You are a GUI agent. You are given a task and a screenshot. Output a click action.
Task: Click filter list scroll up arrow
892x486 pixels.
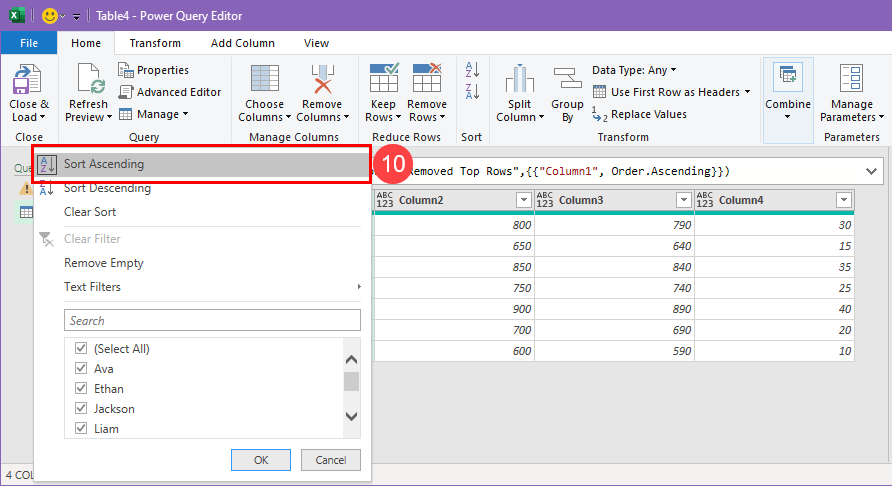[352, 360]
